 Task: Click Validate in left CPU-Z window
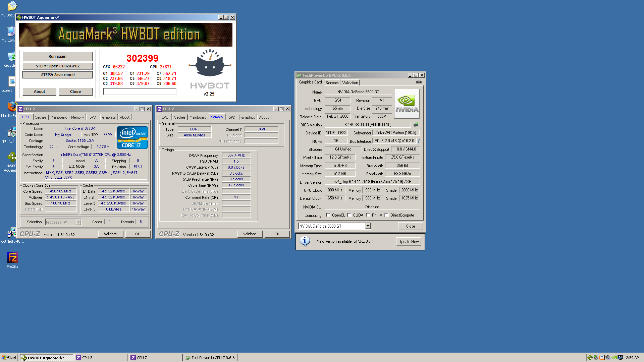click(x=111, y=234)
